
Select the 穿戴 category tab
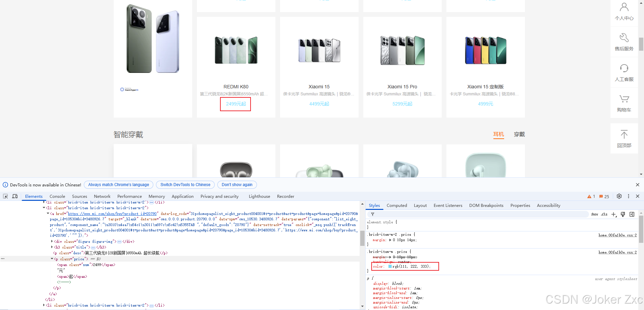click(x=519, y=134)
